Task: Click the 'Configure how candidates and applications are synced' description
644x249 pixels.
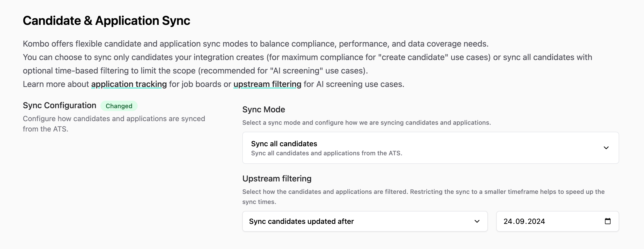Action: pos(114,119)
